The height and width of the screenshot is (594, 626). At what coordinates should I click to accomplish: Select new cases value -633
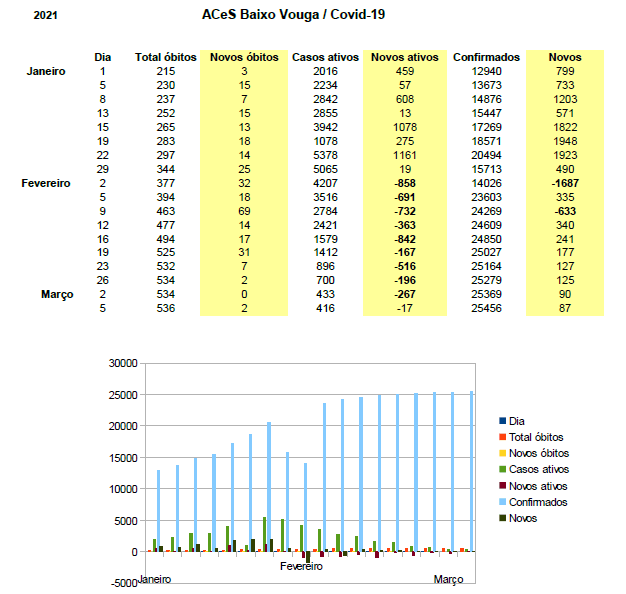click(565, 211)
